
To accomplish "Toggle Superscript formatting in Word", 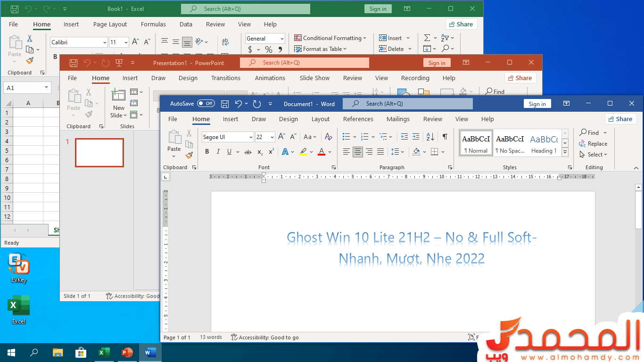I will [271, 152].
